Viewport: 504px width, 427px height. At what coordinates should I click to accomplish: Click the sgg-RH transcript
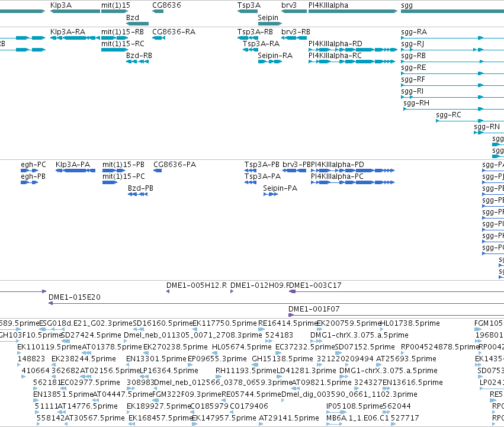[x=454, y=109]
